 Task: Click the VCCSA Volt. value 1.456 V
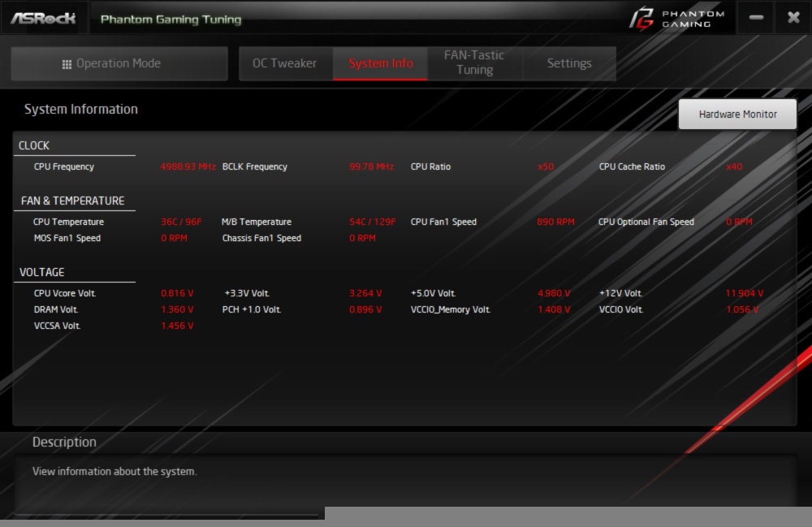click(x=177, y=326)
